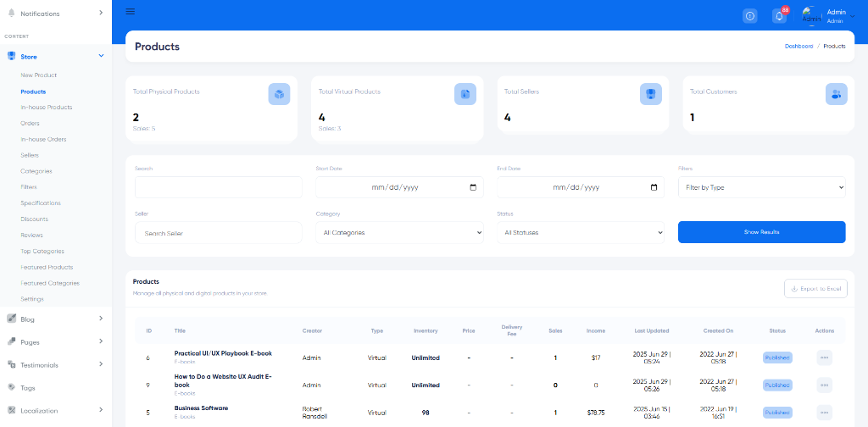This screenshot has width=868, height=427.
Task: Click the Show Results button
Action: pyautogui.click(x=762, y=232)
